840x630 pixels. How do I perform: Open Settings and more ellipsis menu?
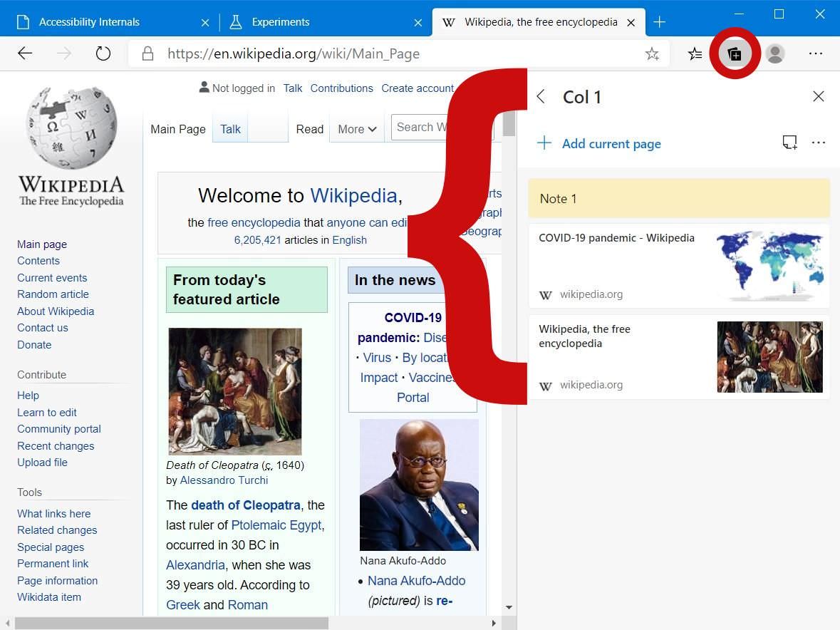(x=815, y=53)
